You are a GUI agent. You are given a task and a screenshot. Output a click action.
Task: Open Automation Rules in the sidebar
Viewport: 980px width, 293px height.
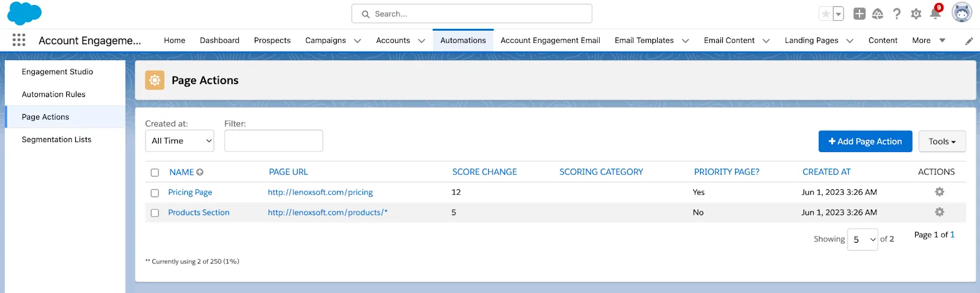54,94
